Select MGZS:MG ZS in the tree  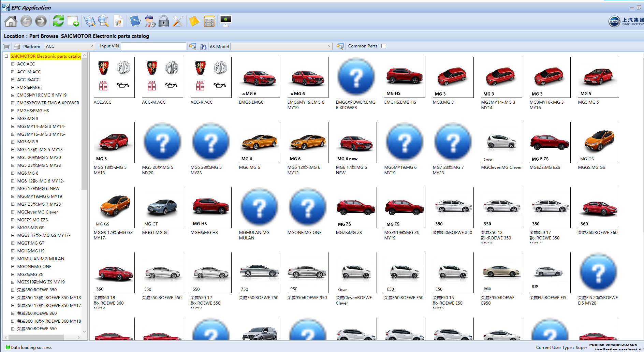pos(30,275)
